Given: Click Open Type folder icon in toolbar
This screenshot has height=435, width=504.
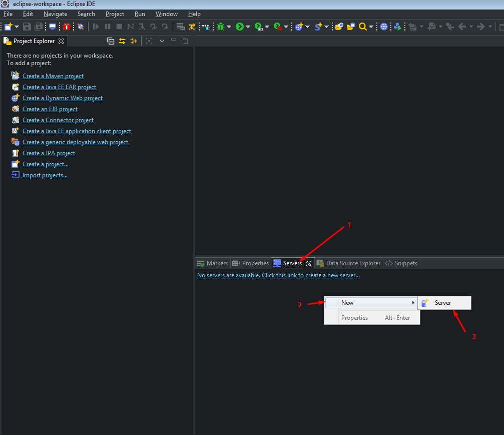Looking at the screenshot, I should 339,27.
